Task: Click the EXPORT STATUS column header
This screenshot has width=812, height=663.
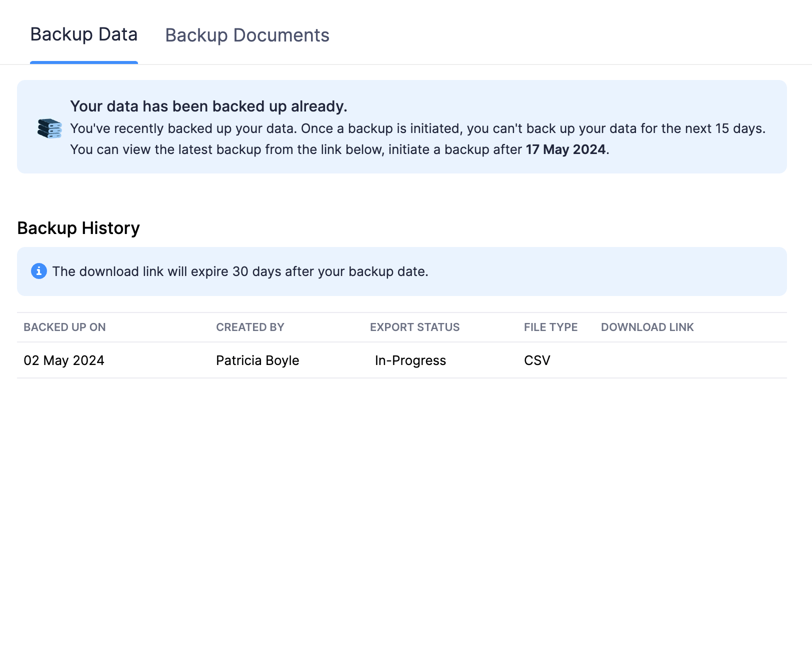Action: [415, 327]
